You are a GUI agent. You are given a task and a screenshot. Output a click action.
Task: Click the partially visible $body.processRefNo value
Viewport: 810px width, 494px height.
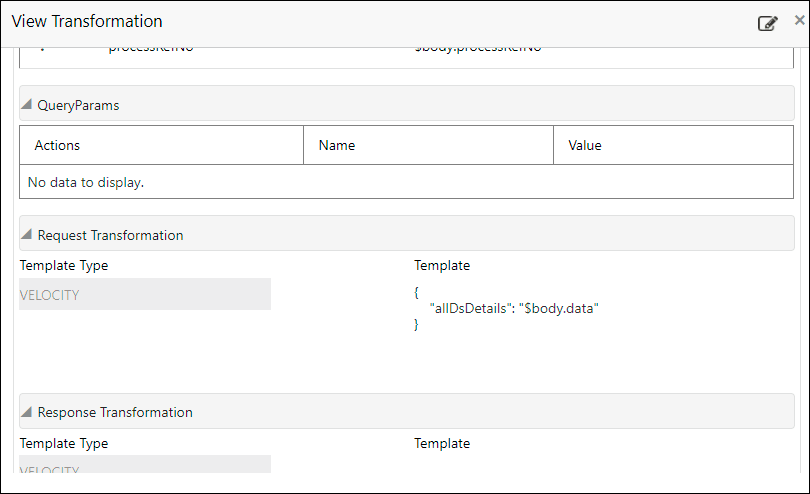point(478,50)
